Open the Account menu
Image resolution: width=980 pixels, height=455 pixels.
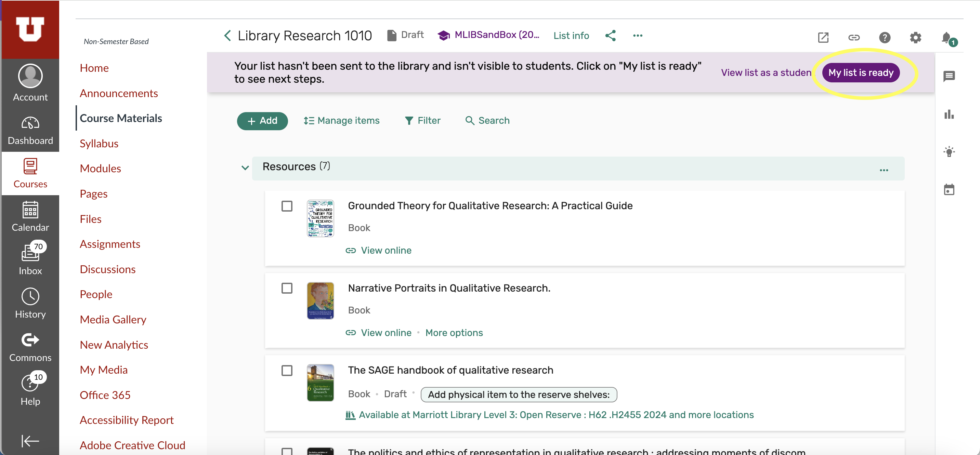pyautogui.click(x=30, y=83)
